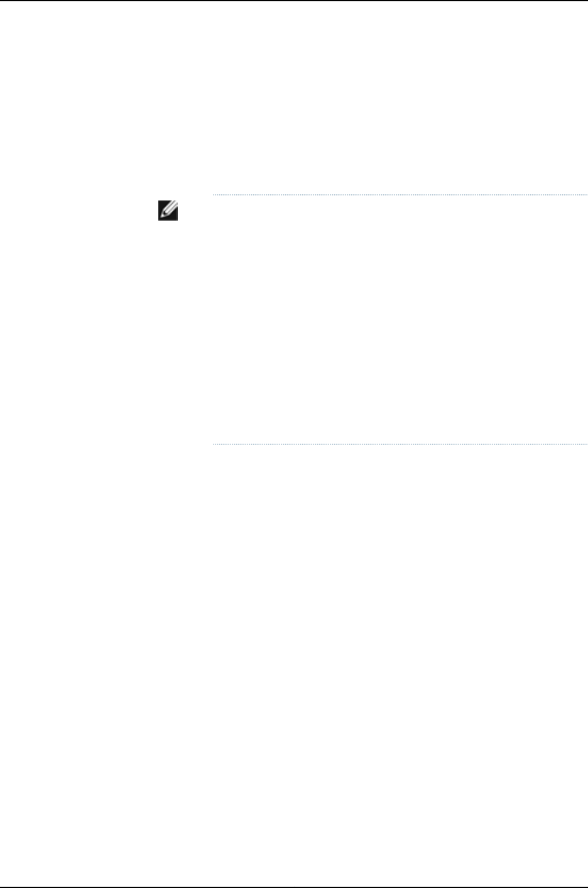Image resolution: width=588 pixels, height=888 pixels.
Task: Click the solid rule at page top
Action: tap(294, 1)
